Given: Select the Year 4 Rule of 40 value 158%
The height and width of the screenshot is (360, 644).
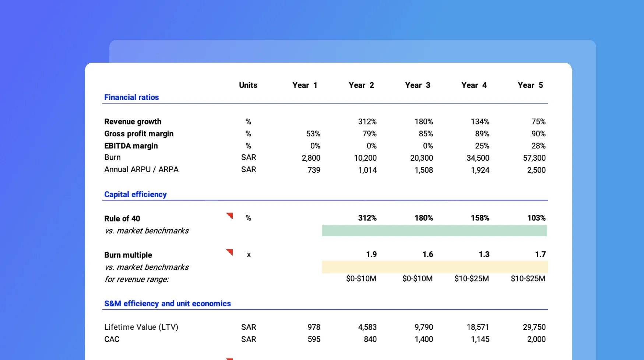Looking at the screenshot, I should tap(480, 218).
